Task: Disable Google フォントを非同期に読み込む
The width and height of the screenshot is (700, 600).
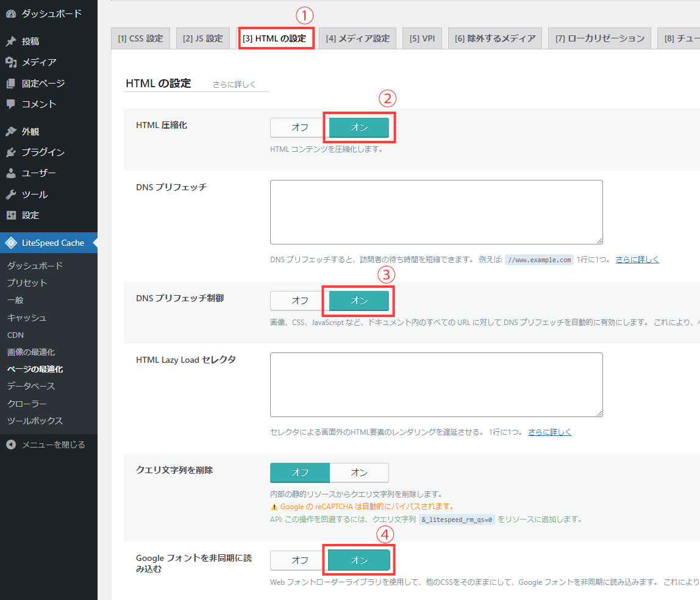Action: tap(299, 560)
